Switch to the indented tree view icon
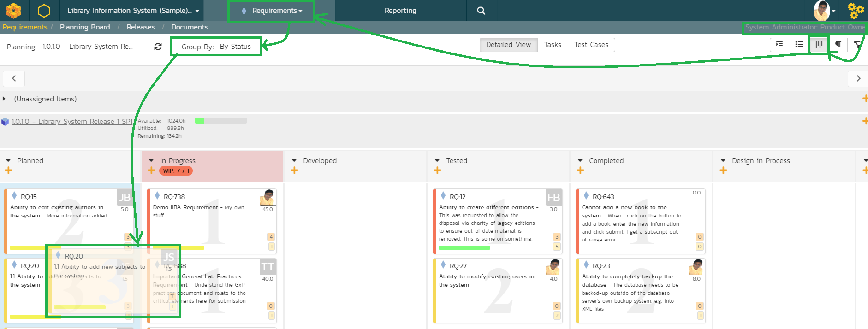The height and width of the screenshot is (329, 868). [x=779, y=45]
